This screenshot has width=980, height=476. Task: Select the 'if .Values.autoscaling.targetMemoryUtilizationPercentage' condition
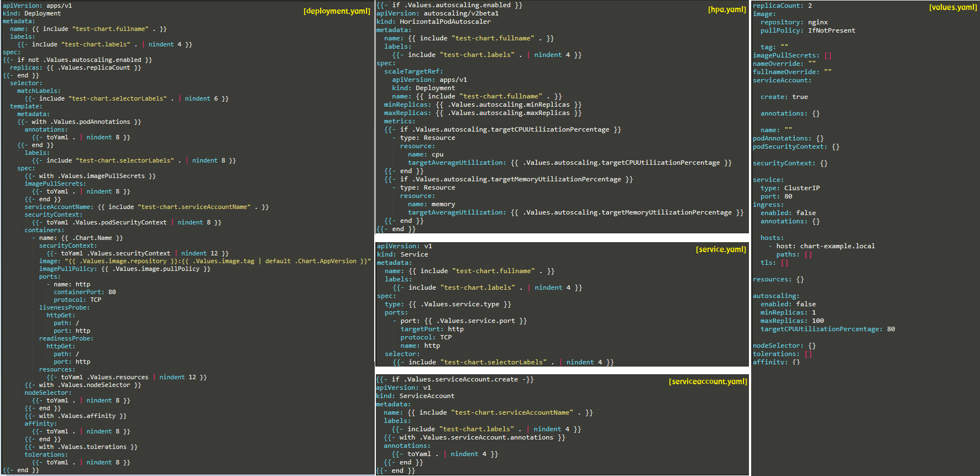click(x=509, y=179)
